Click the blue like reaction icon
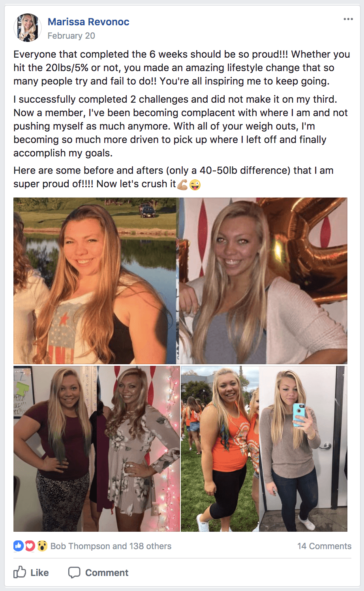This screenshot has height=591, width=364. click(x=19, y=546)
